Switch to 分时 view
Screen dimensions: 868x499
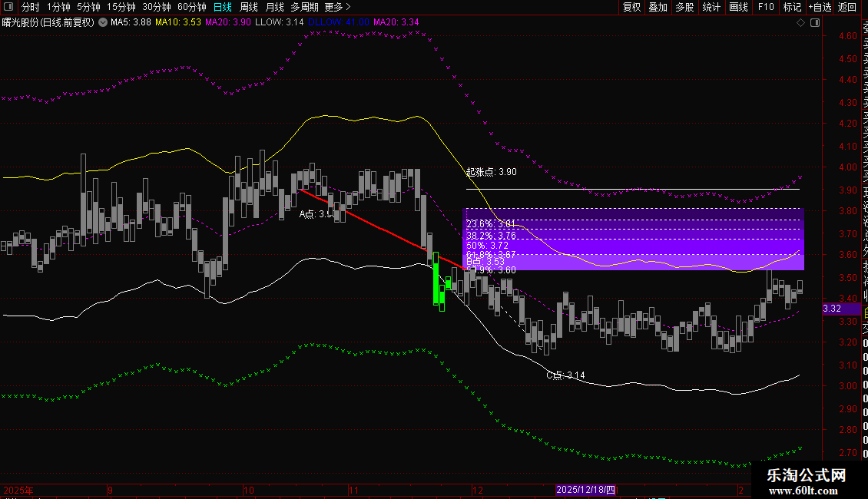point(31,7)
